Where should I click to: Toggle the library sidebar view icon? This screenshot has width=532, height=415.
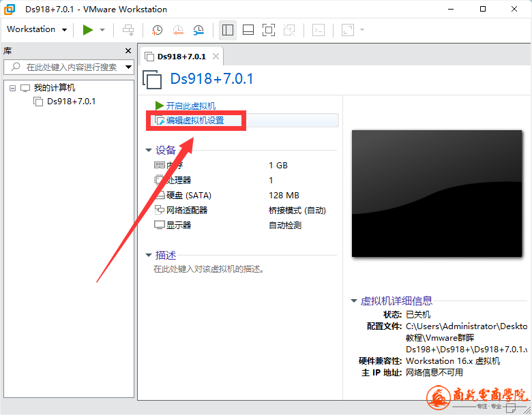coord(228,30)
